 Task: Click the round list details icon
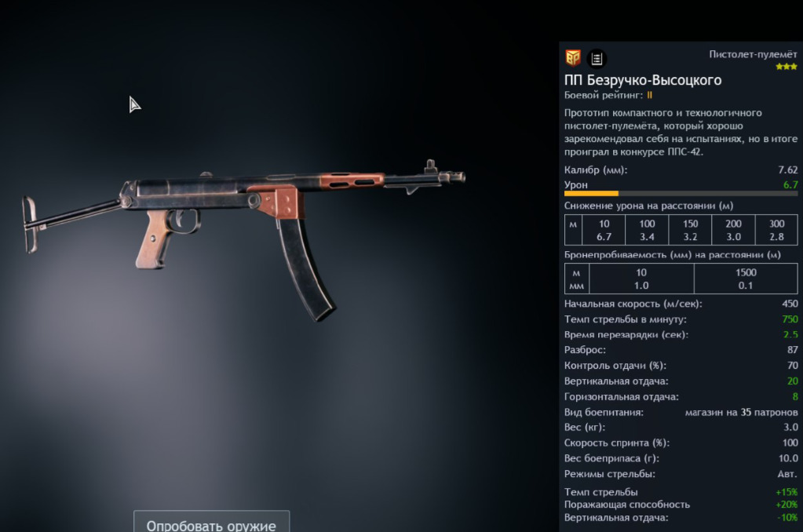tap(597, 59)
